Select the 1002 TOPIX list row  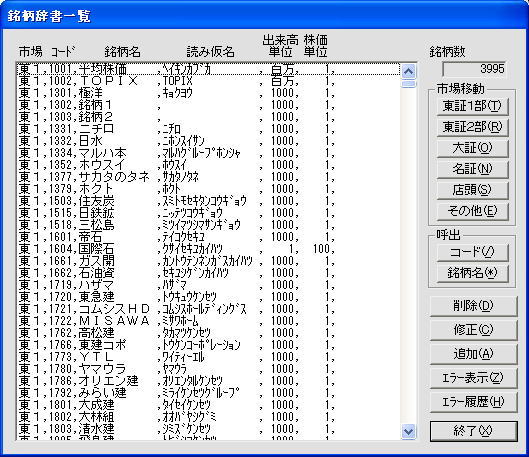pyautogui.click(x=208, y=81)
